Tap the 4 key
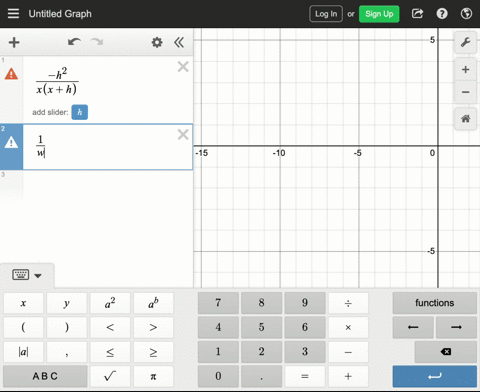 [218, 327]
